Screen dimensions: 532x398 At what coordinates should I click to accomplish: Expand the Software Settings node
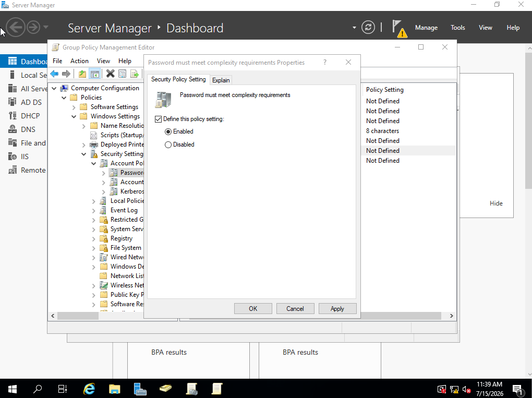point(74,107)
